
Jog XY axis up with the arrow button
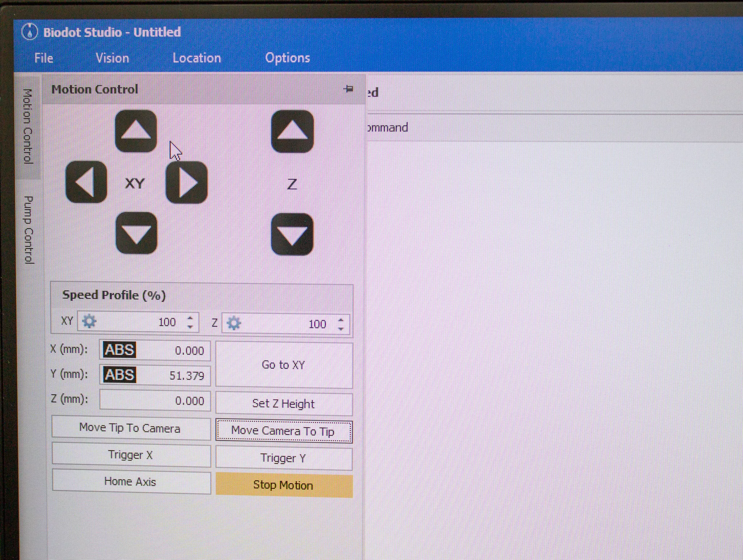[x=136, y=131]
